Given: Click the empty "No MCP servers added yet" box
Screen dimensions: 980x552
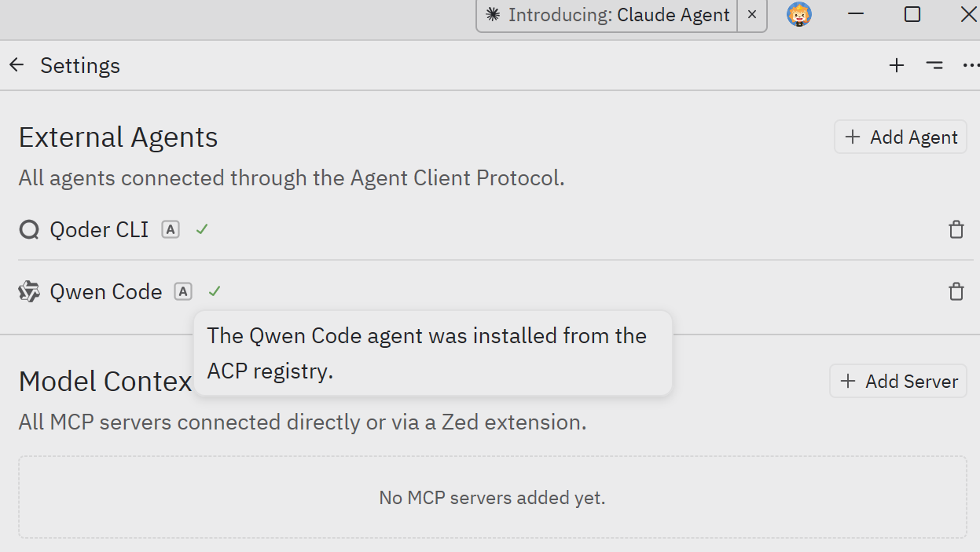Looking at the screenshot, I should pos(492,497).
